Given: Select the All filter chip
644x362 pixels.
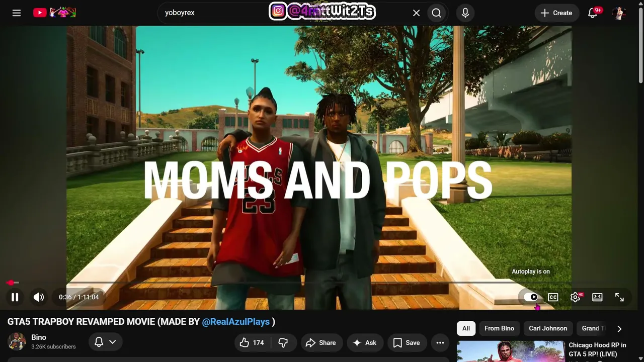Looking at the screenshot, I should tap(466, 328).
